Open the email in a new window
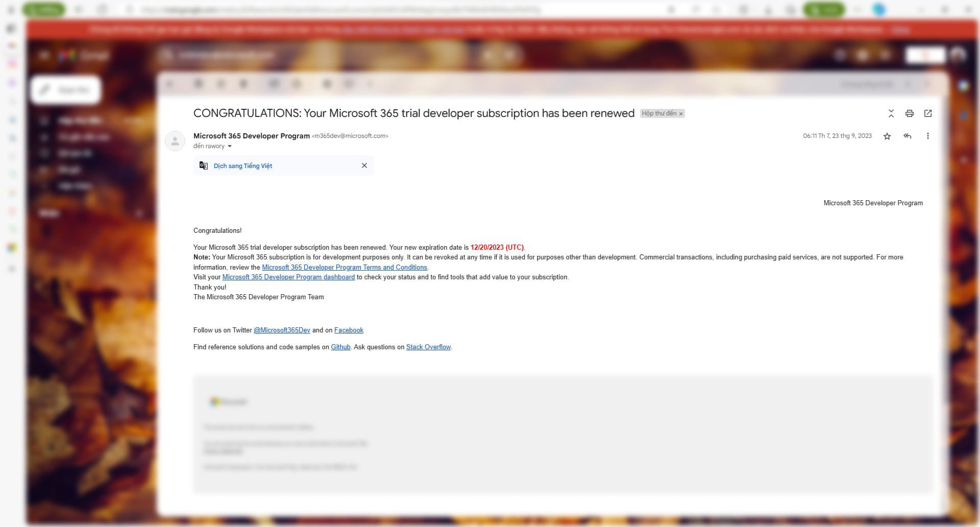The height and width of the screenshot is (527, 980). click(928, 113)
